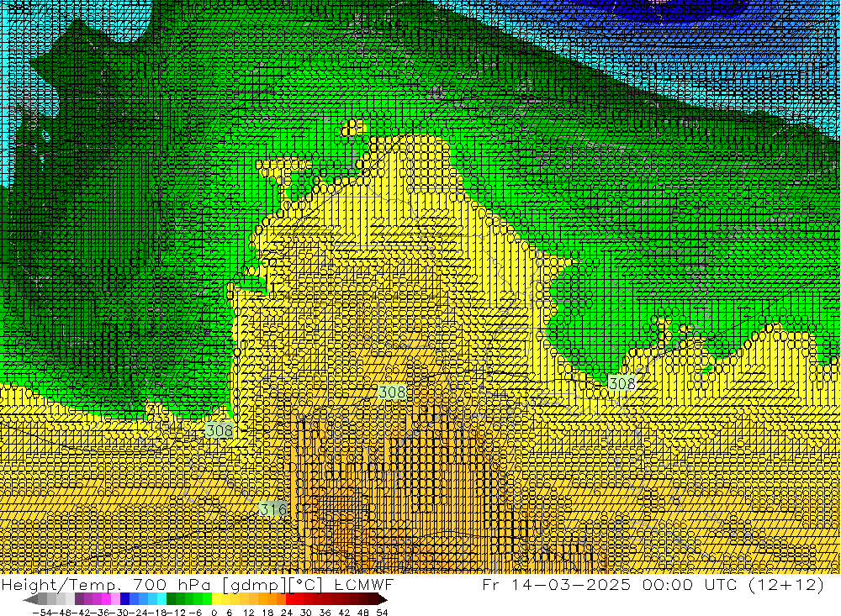Screen dimensions: 841x616
Task: Click the 316 contour height label
Action: coord(273,508)
